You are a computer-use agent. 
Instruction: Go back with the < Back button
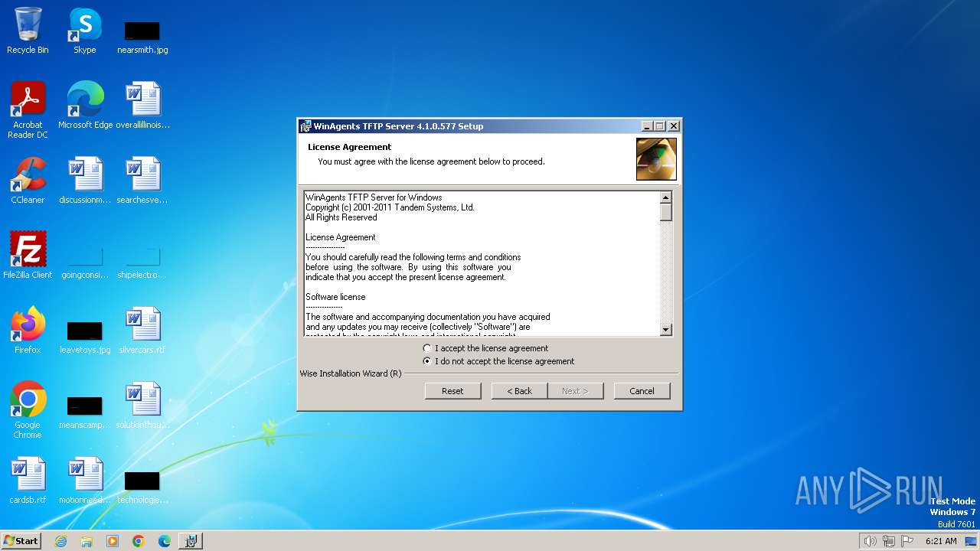[x=519, y=391]
